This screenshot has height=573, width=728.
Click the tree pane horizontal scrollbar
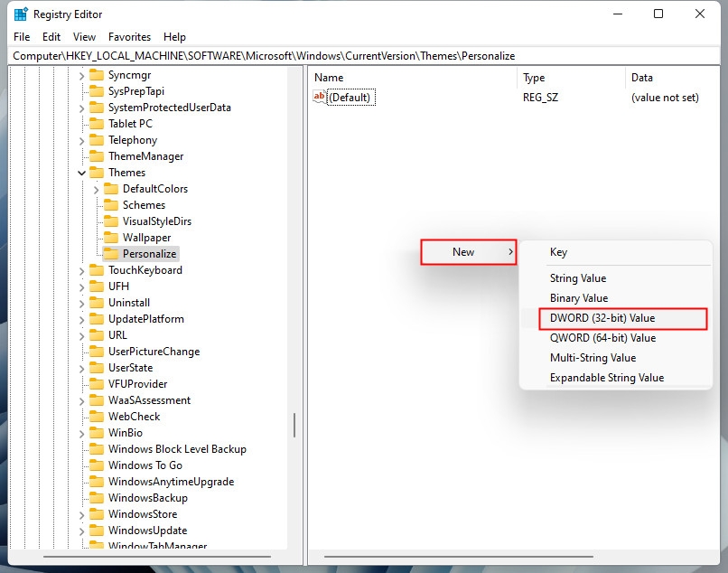(x=157, y=556)
